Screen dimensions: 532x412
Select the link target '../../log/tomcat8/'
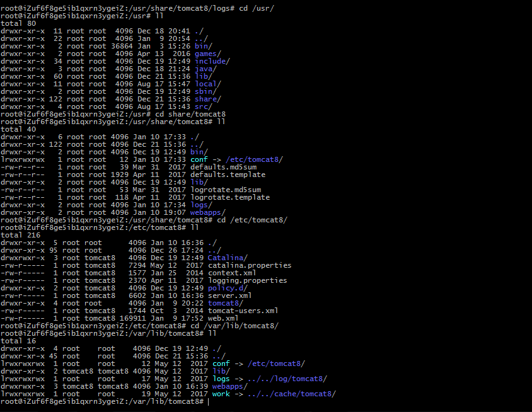tap(287, 379)
